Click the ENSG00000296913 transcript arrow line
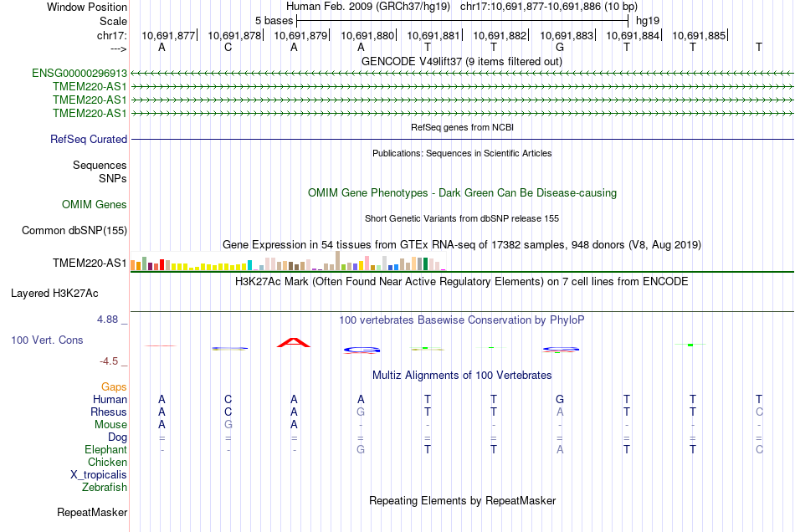The height and width of the screenshot is (532, 795). (x=462, y=74)
